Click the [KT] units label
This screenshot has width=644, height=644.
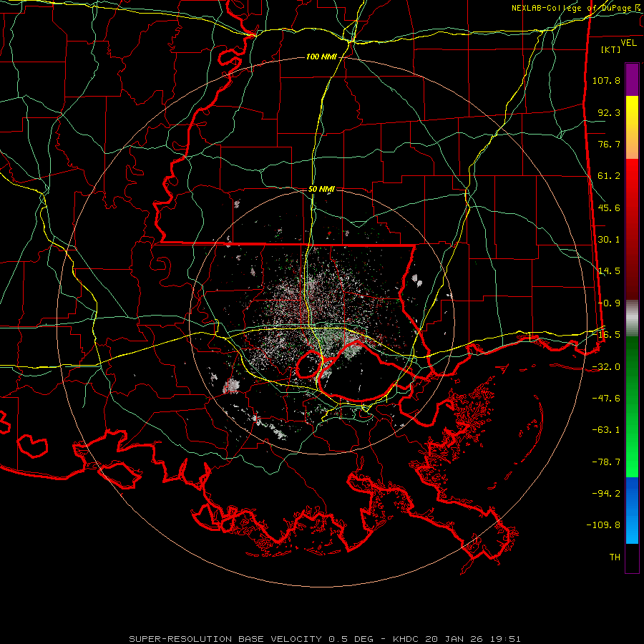tap(611, 49)
